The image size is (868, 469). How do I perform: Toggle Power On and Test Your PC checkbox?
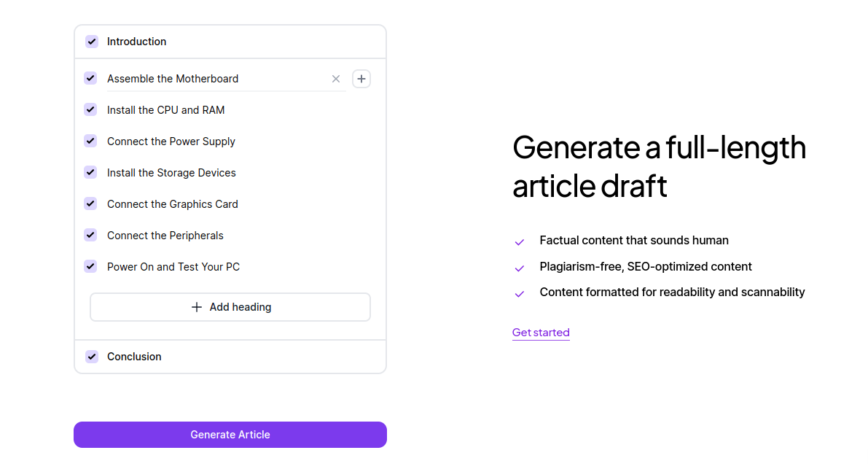coord(90,266)
